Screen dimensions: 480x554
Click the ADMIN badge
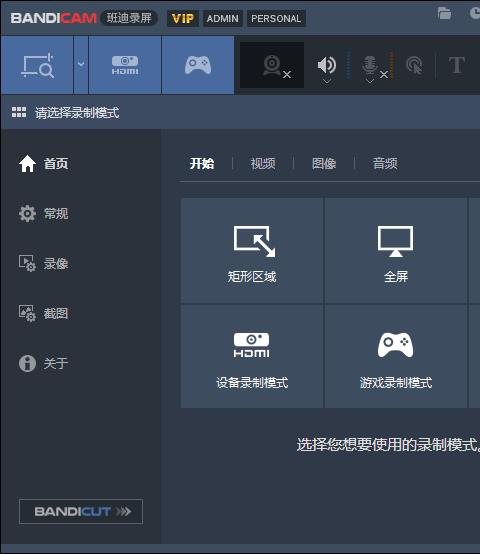[x=223, y=18]
